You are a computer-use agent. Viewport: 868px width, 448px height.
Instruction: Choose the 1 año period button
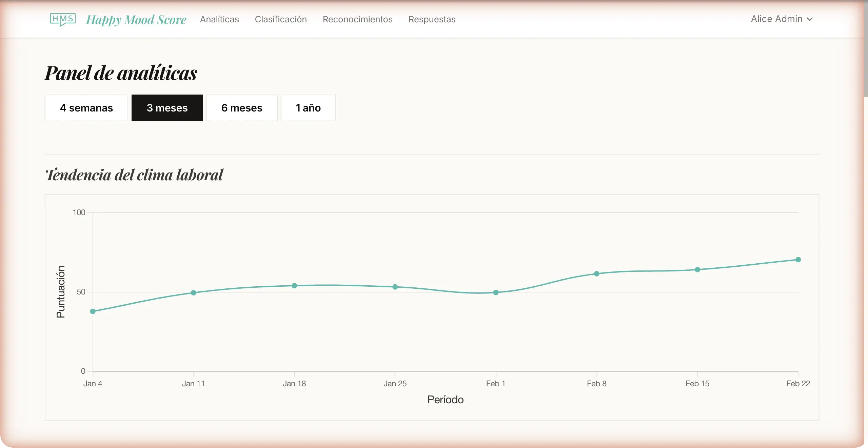(308, 108)
